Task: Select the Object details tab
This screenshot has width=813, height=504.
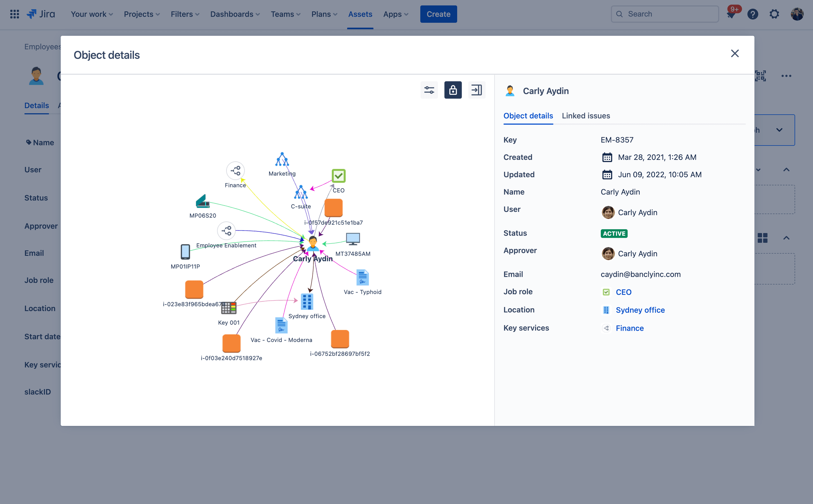Action: click(x=528, y=116)
